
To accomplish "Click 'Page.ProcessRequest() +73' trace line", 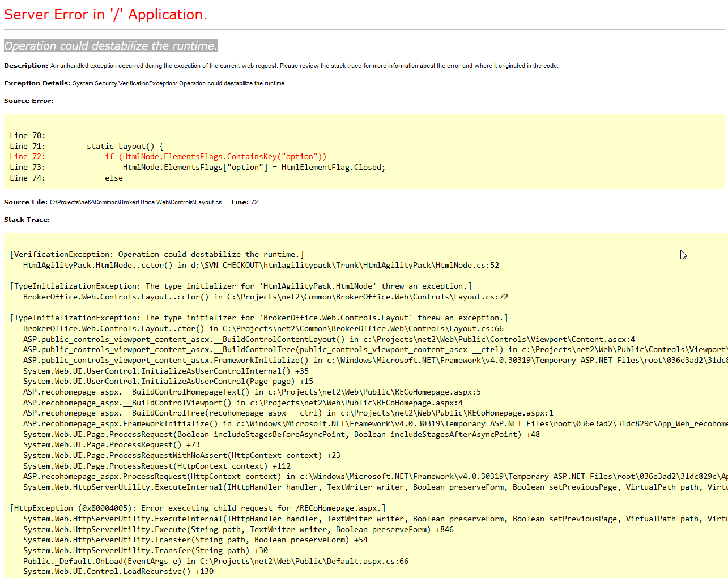I will click(x=112, y=444).
